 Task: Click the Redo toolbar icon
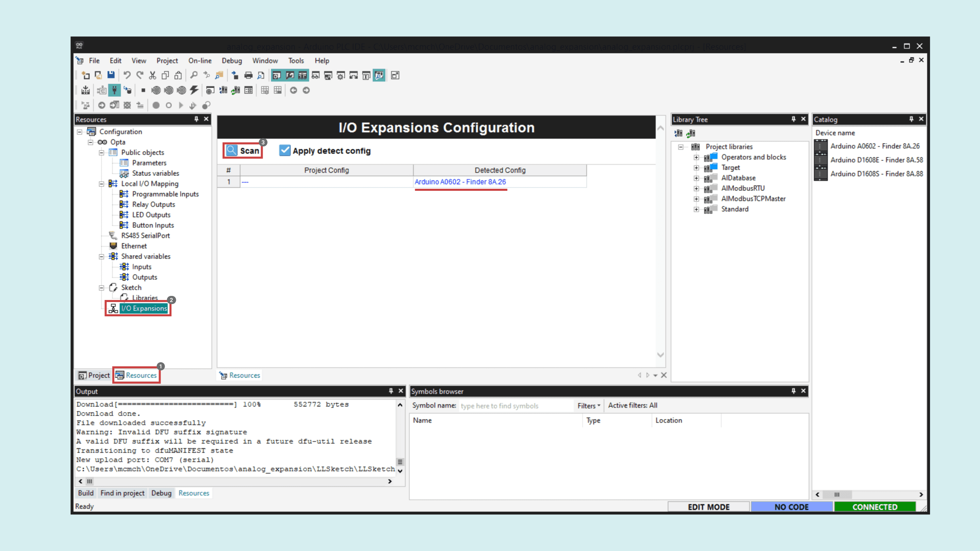[x=140, y=75]
